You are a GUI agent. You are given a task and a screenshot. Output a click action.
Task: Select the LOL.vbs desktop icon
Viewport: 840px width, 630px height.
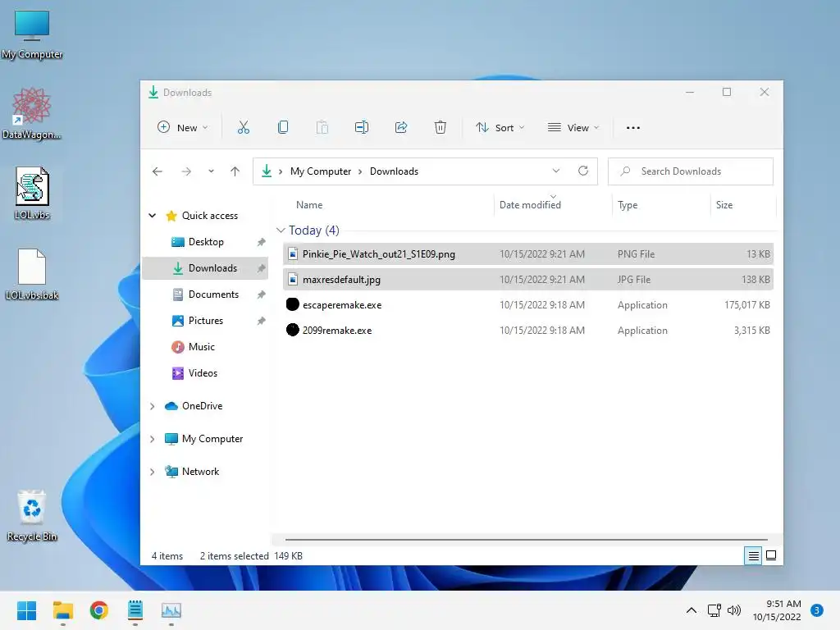pos(32,194)
